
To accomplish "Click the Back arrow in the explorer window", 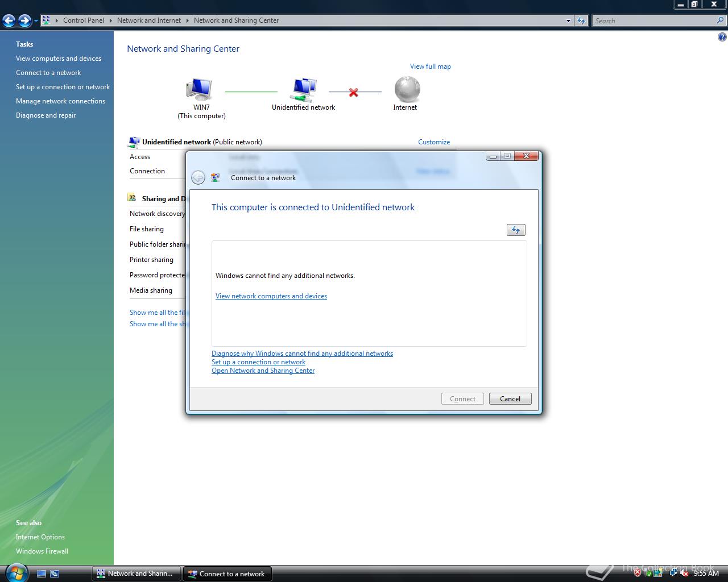I will pyautogui.click(x=9, y=21).
